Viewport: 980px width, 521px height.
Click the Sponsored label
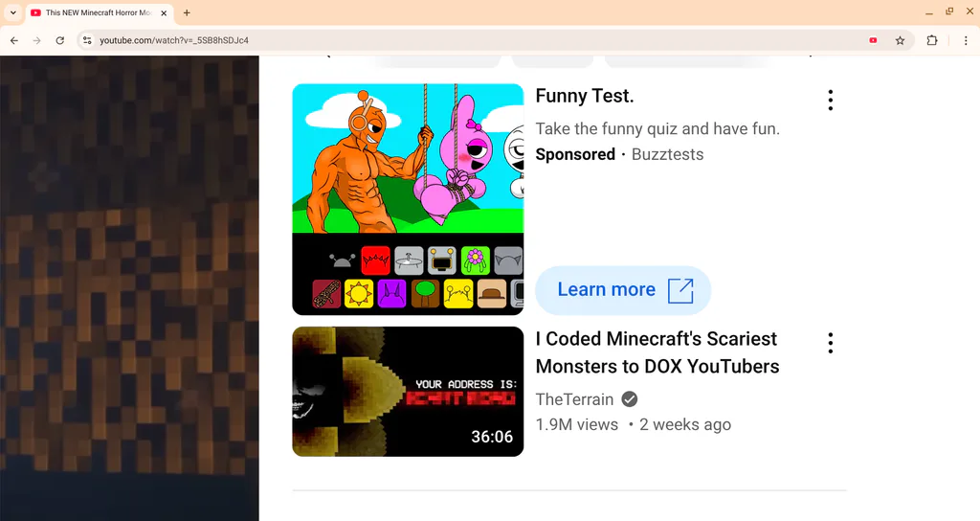(575, 154)
